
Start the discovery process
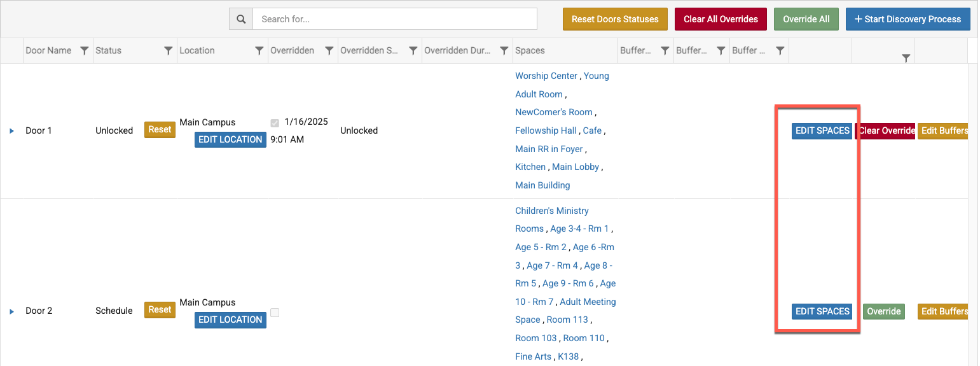tap(908, 19)
